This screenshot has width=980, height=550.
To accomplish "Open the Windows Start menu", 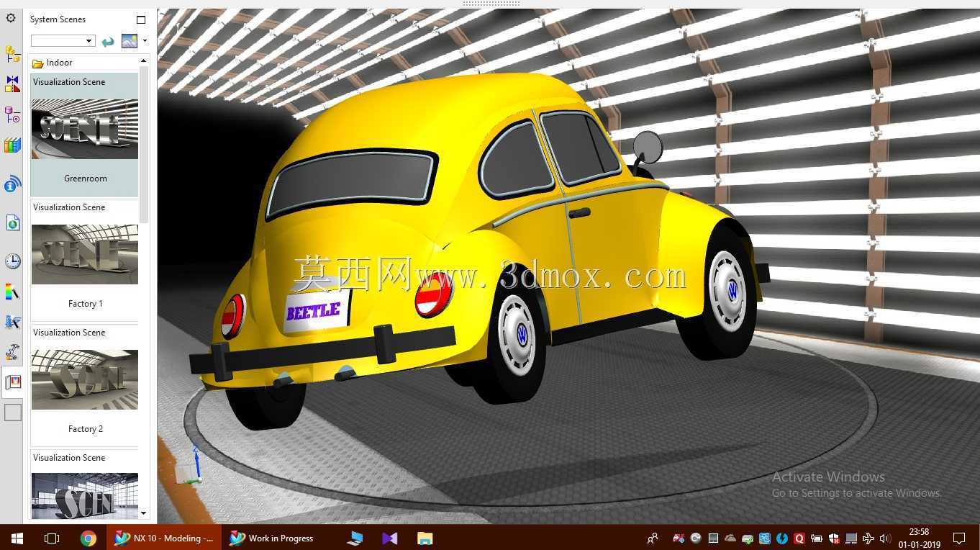I will click(x=17, y=538).
